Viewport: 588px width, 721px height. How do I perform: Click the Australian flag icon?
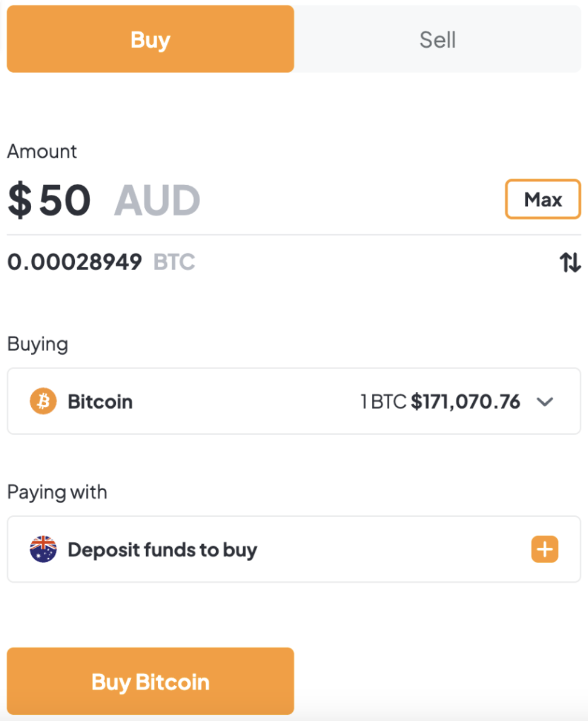tap(43, 549)
